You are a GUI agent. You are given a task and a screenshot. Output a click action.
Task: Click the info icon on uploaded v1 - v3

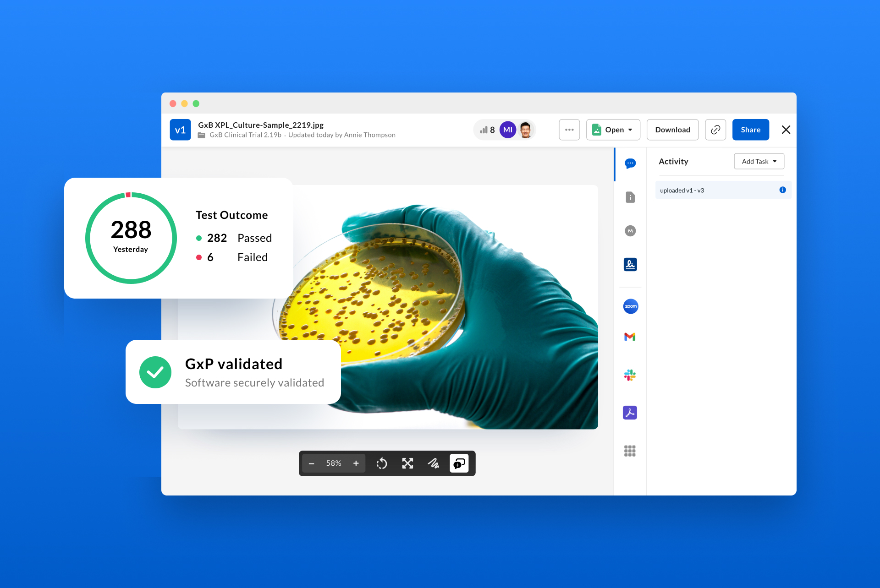point(783,190)
